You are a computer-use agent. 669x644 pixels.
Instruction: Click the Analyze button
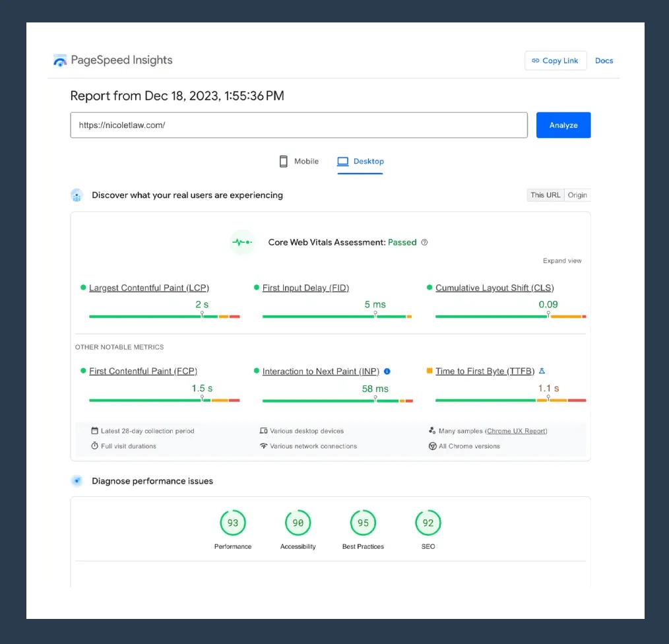[x=563, y=125]
